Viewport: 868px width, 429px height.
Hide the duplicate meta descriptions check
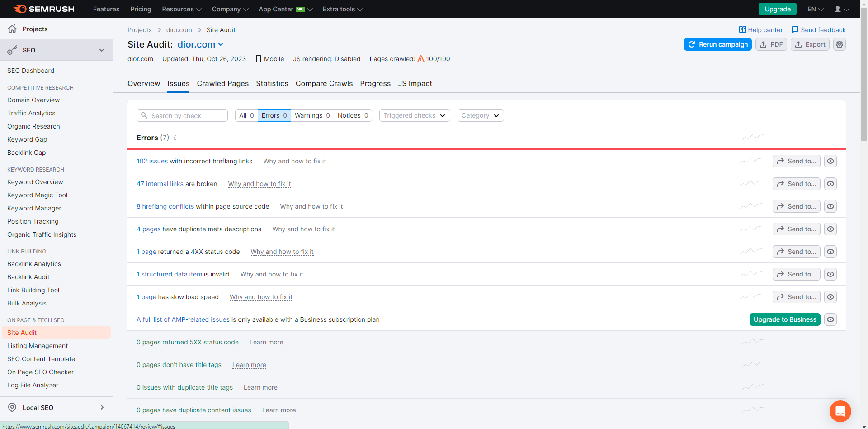coord(830,229)
